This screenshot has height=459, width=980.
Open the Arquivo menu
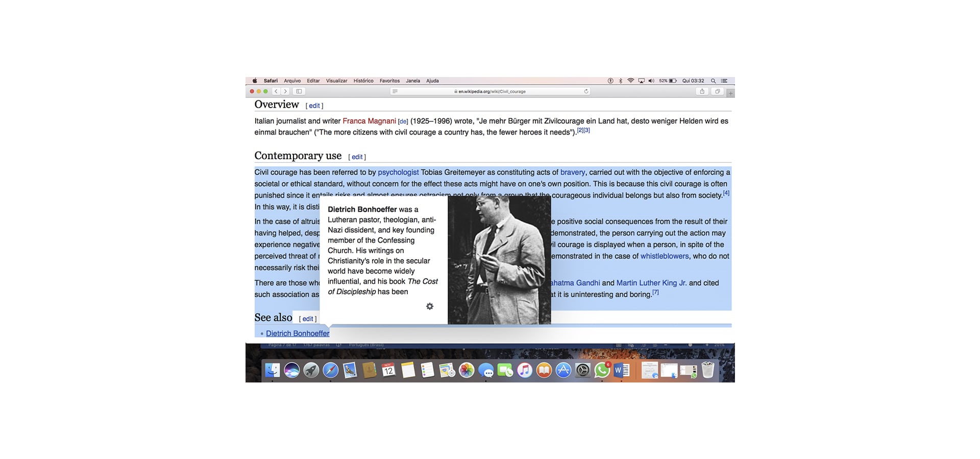[x=292, y=81]
